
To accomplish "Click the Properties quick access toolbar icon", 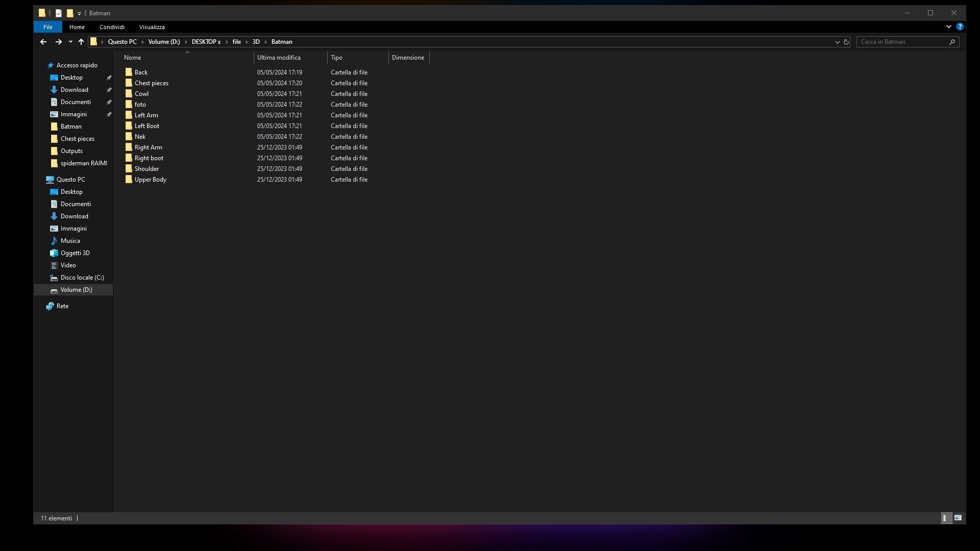I will [59, 13].
